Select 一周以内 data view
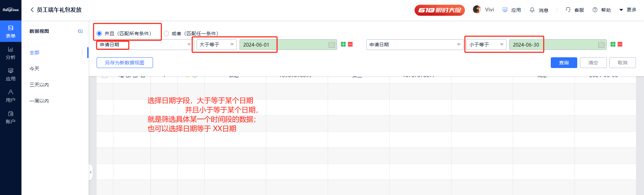644x195 pixels. pos(39,101)
